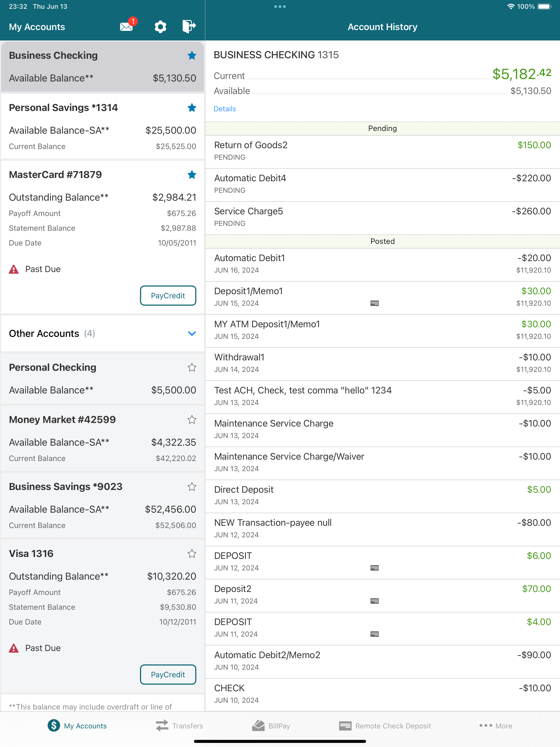The image size is (560, 747).
Task: Open the BillPay tab
Action: pyautogui.click(x=271, y=726)
